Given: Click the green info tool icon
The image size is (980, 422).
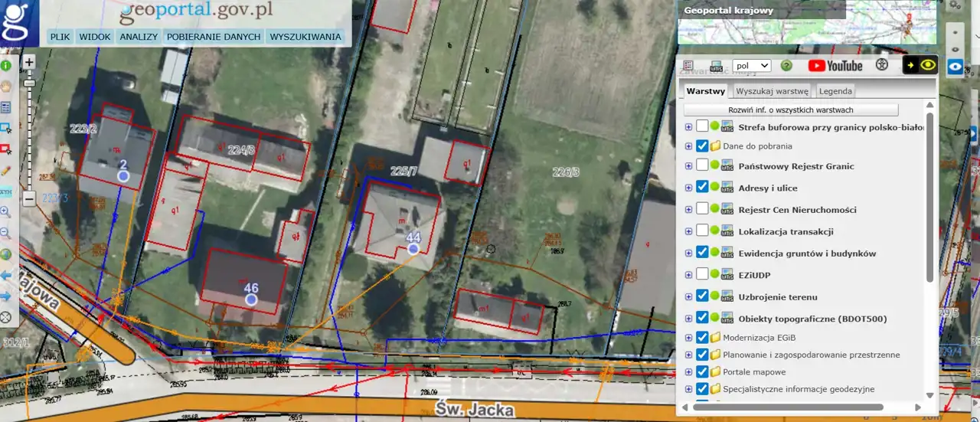Looking at the screenshot, I should pyautogui.click(x=5, y=66).
